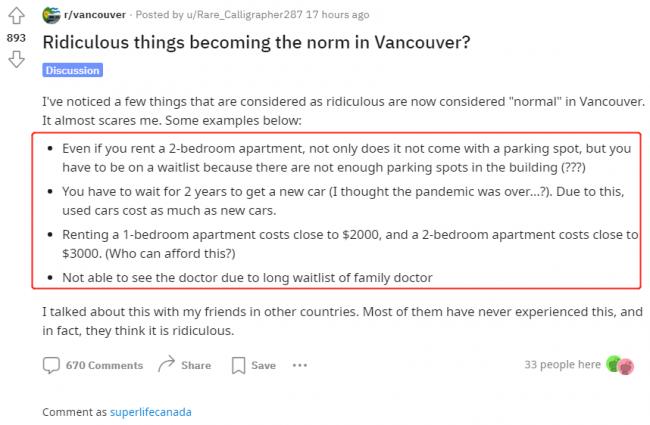Click the post title about Vancouver norms
Viewport: 650px width, 425px height.
tap(256, 44)
